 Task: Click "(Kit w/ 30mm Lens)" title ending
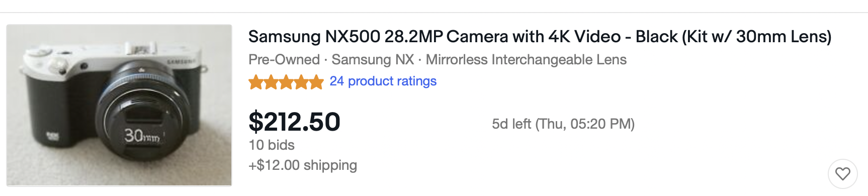(756, 37)
